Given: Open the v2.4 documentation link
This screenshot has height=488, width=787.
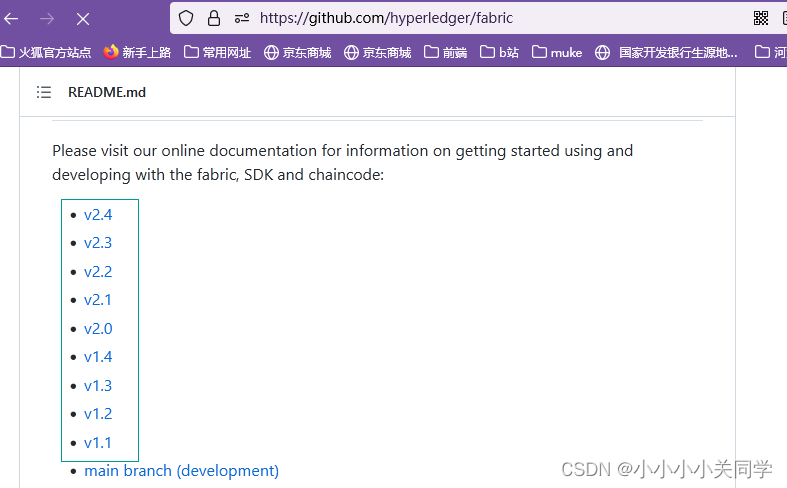Looking at the screenshot, I should pyautogui.click(x=98, y=215).
